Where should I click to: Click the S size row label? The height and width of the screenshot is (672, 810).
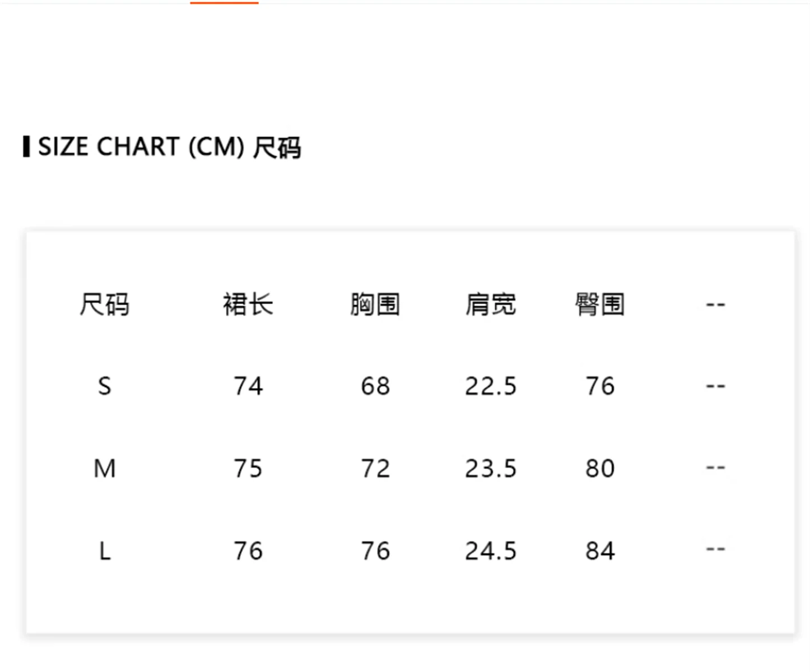pyautogui.click(x=105, y=386)
